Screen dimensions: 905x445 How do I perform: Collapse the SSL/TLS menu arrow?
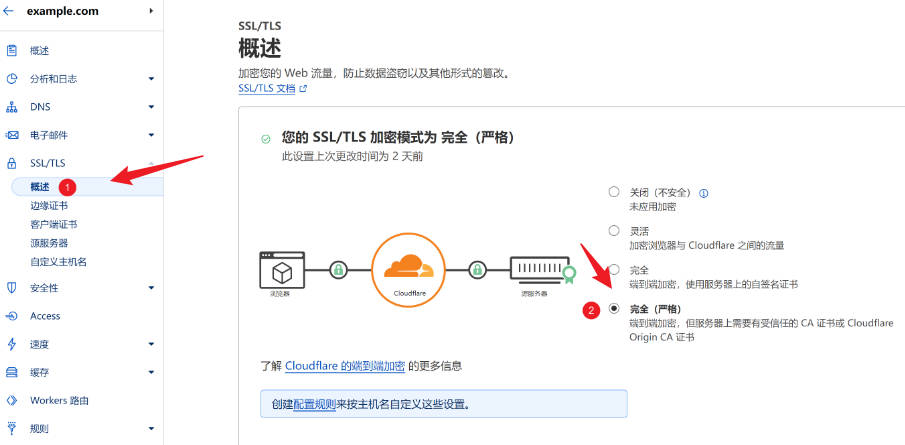(151, 163)
